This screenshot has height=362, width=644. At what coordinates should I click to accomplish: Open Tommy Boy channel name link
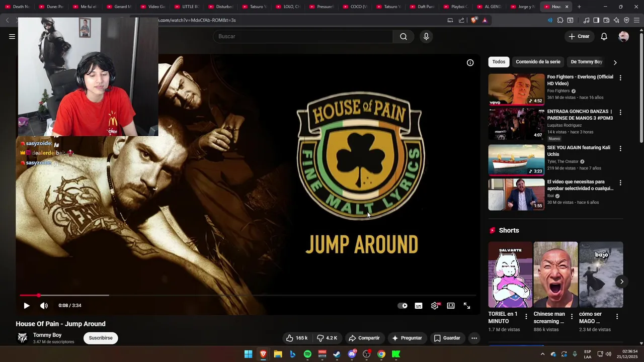(47, 335)
